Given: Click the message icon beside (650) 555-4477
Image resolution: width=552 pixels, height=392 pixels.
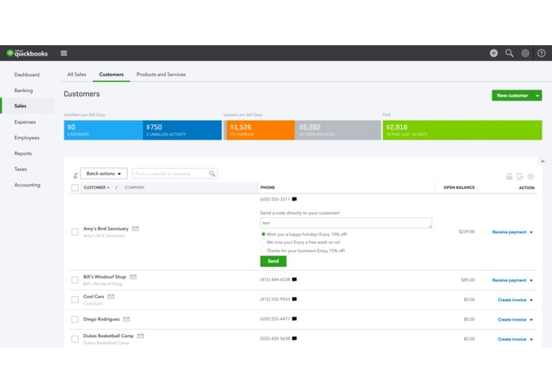Looking at the screenshot, I should [295, 319].
